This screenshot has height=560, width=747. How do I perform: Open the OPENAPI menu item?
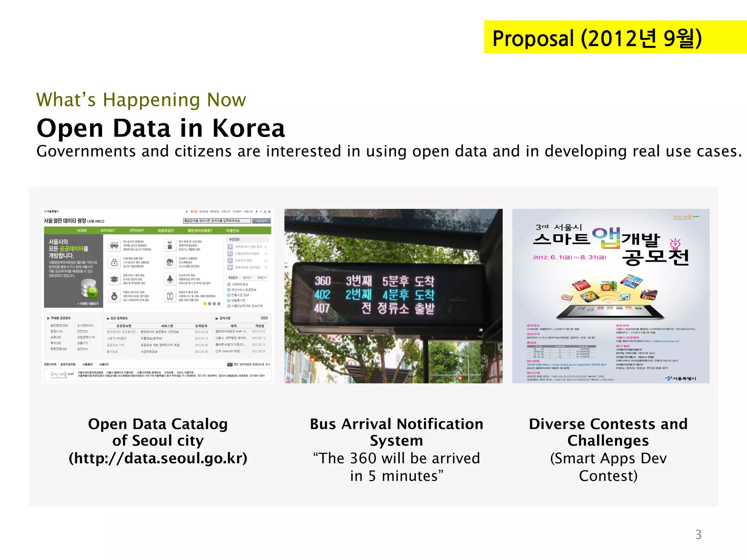coord(136,230)
